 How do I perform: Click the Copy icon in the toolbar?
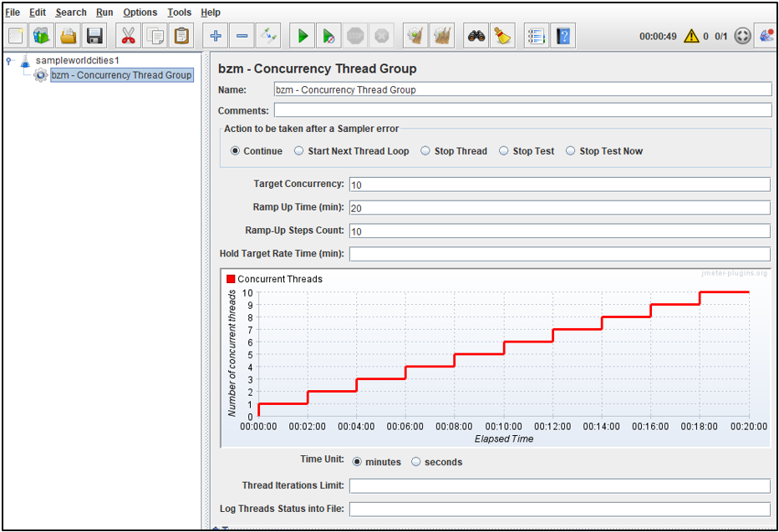pyautogui.click(x=155, y=36)
